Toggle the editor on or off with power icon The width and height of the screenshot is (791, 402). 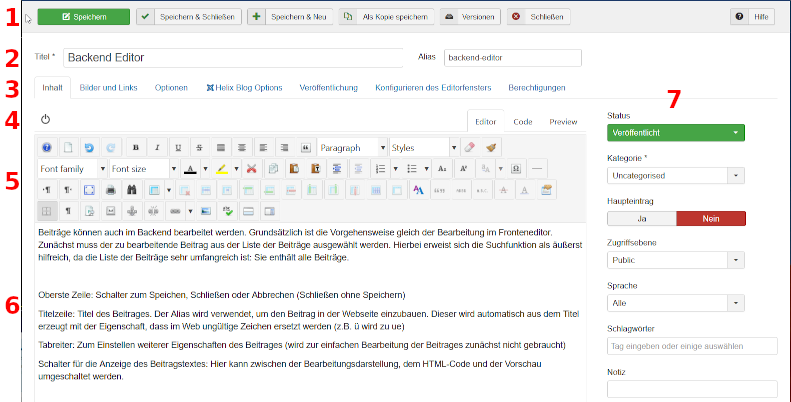pyautogui.click(x=45, y=120)
